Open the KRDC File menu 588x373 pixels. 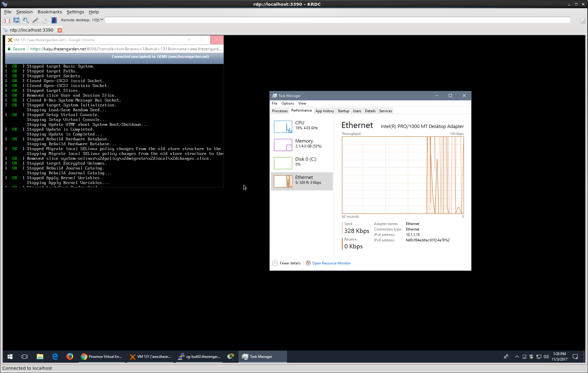[8, 12]
